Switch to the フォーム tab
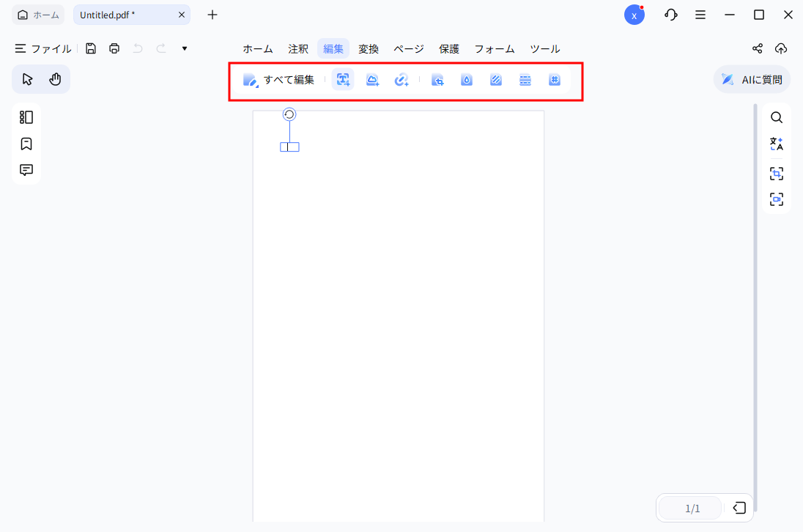 [495, 48]
